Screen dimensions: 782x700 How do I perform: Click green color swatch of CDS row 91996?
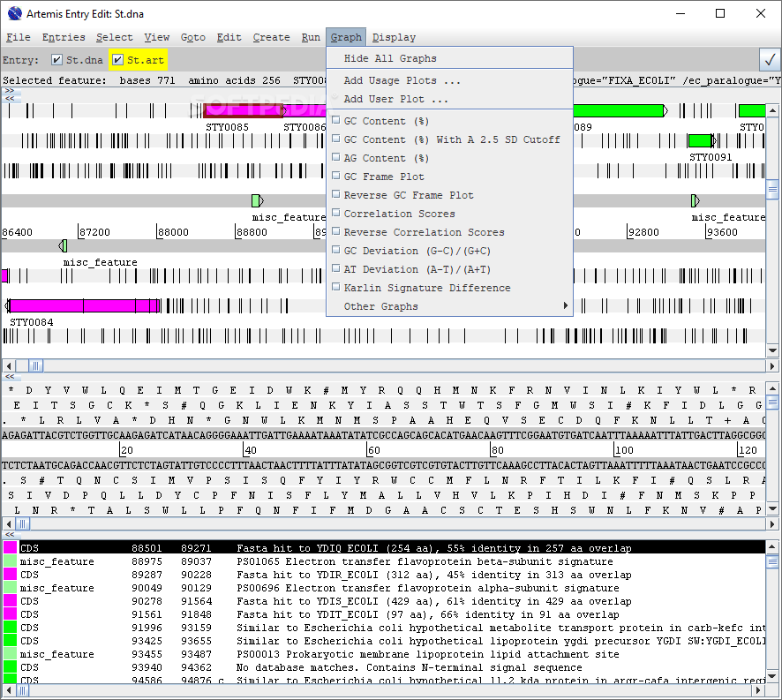click(x=10, y=628)
